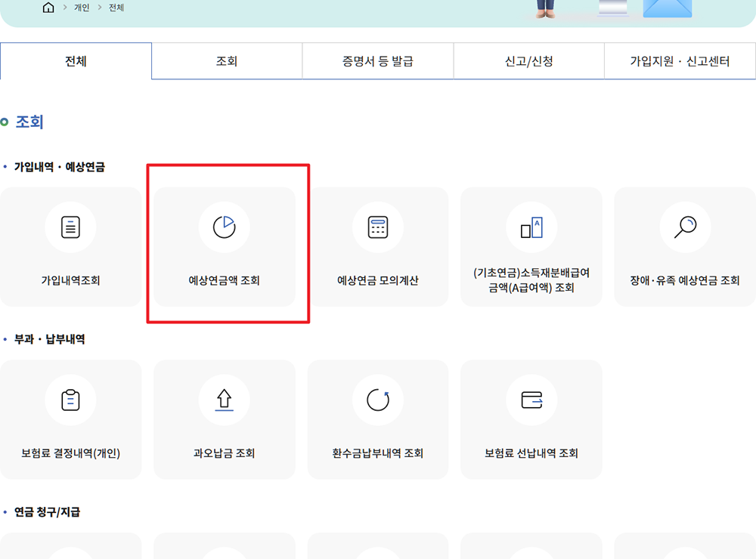Select the 장애·유족 예상연금 magnifier icon

tap(685, 227)
